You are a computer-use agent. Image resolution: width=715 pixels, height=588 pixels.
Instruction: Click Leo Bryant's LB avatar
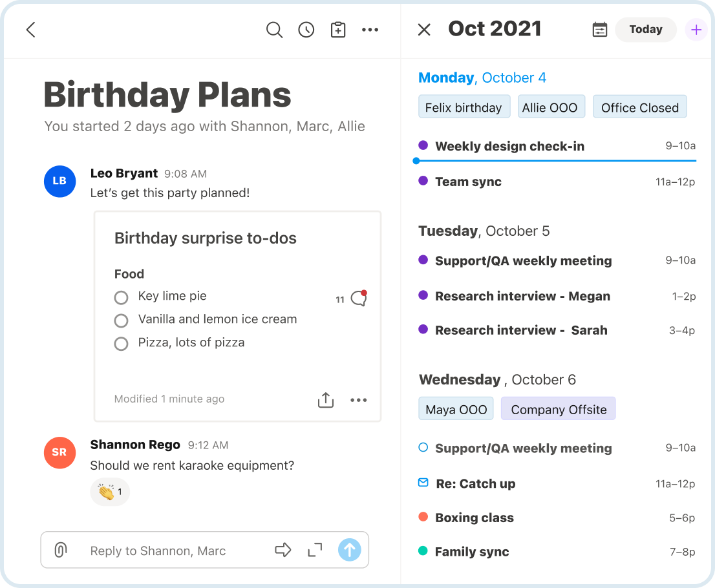[x=59, y=181]
